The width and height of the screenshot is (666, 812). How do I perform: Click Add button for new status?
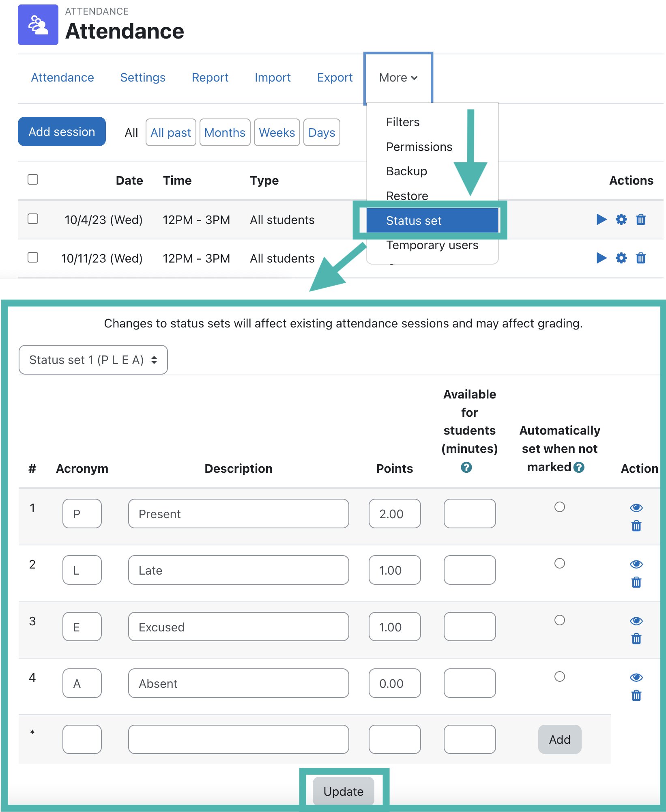point(560,739)
